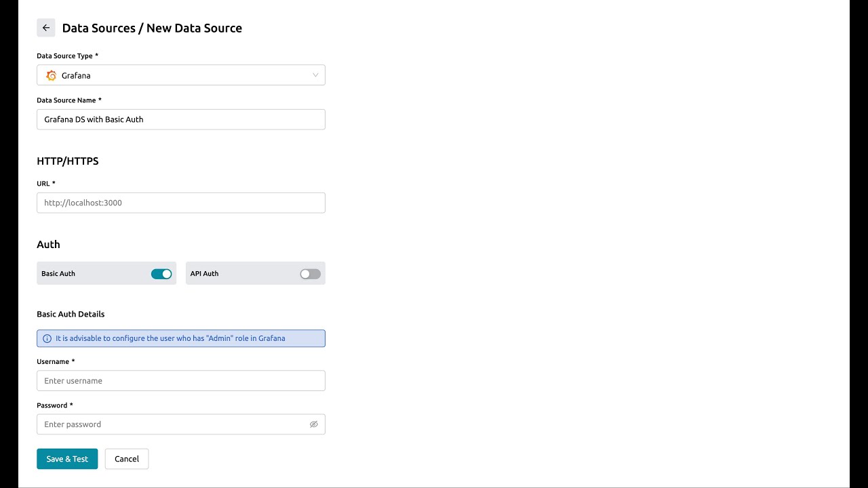868x488 pixels.
Task: Click the Save & Test button
Action: point(67,459)
